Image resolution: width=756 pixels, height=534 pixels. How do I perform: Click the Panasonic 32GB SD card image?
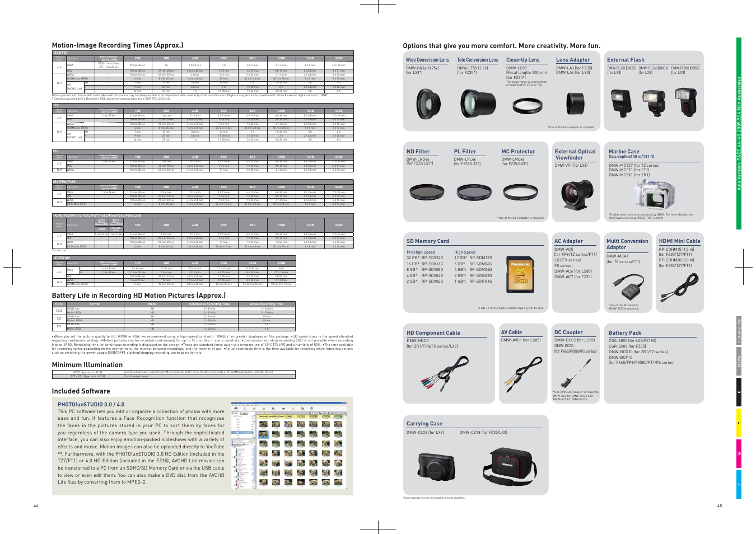[521, 275]
